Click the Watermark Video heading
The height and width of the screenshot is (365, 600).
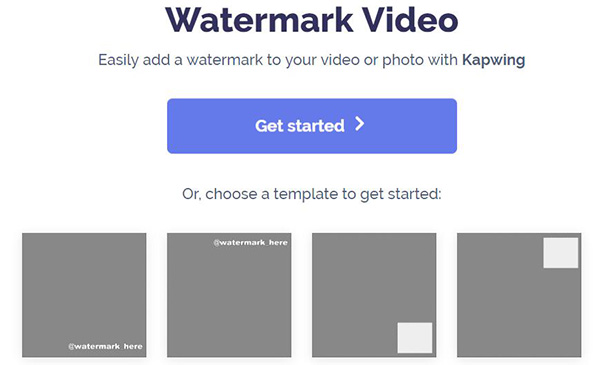tap(312, 20)
